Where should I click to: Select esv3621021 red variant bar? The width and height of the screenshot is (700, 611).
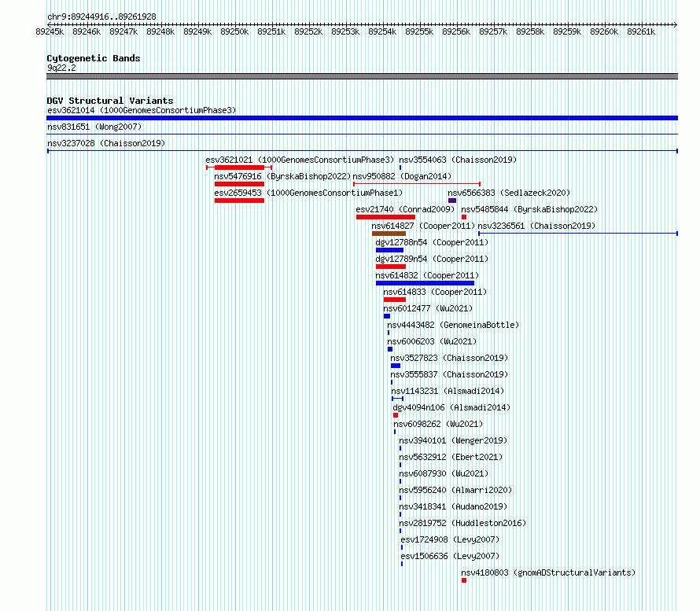(x=239, y=167)
